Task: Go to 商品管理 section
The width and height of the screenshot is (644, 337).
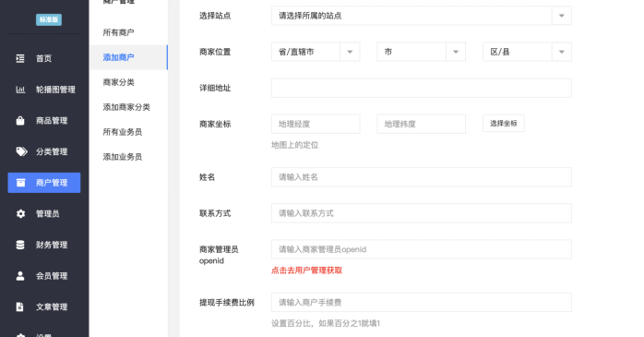Action: click(x=44, y=120)
